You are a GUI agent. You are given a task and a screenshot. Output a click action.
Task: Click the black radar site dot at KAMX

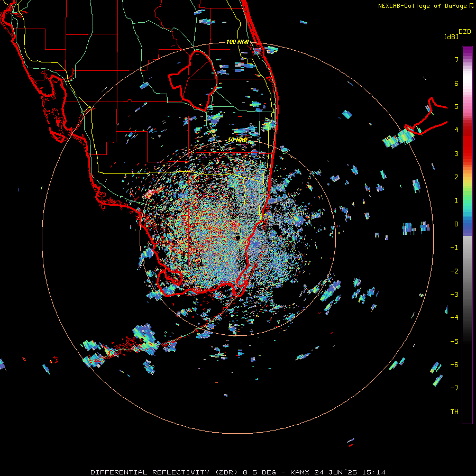point(237,237)
